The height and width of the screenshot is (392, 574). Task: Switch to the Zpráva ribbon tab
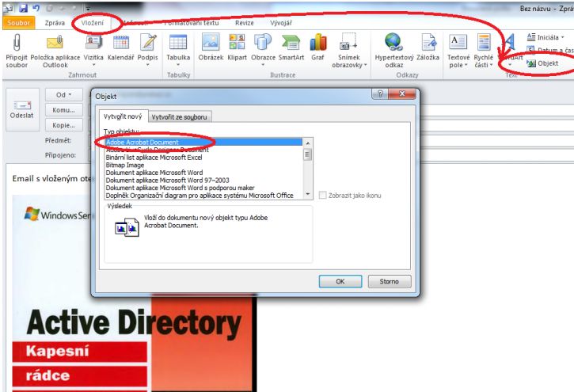tap(55, 23)
